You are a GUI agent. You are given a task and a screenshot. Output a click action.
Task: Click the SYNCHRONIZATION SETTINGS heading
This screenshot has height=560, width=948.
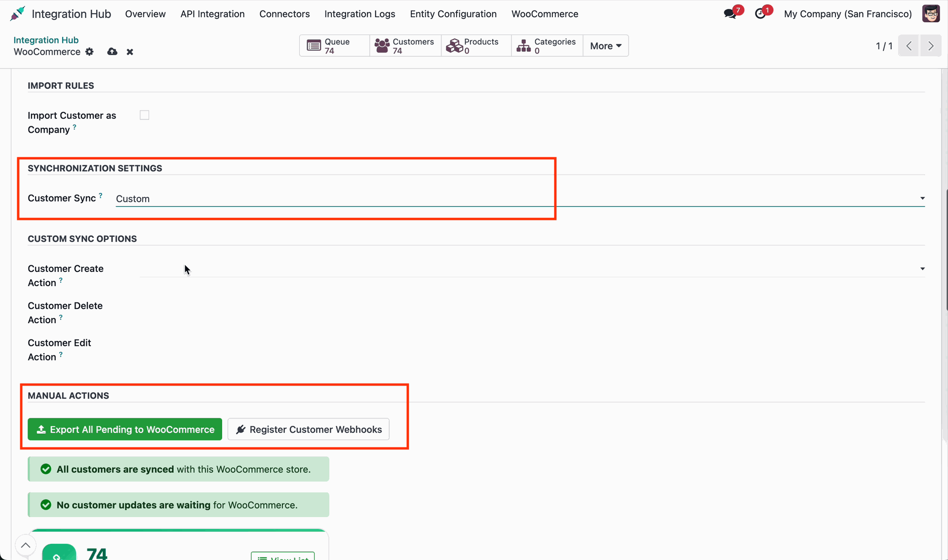(95, 168)
